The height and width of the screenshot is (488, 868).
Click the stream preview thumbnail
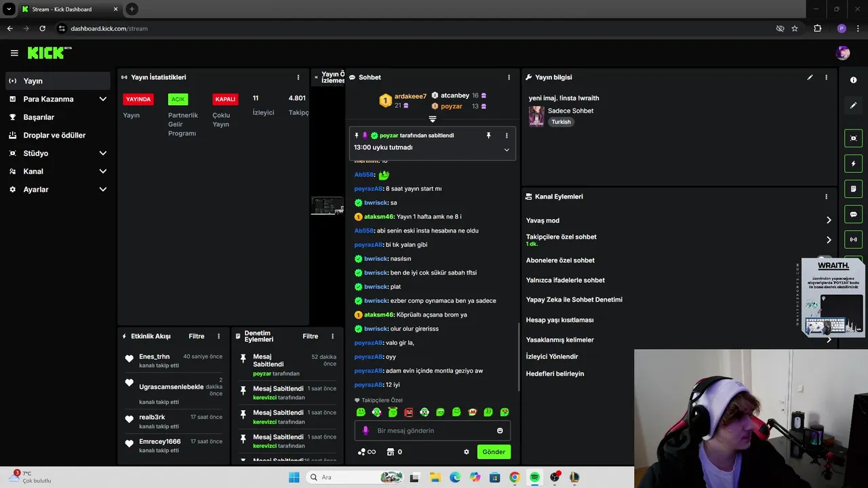coord(328,205)
